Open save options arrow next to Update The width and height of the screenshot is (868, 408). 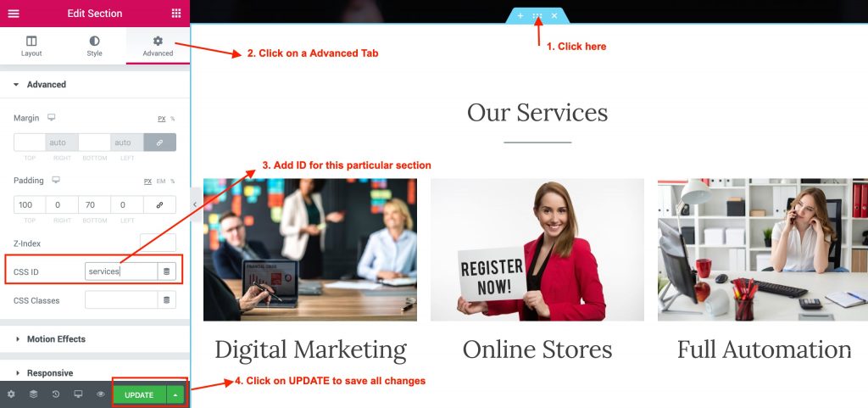pos(175,394)
